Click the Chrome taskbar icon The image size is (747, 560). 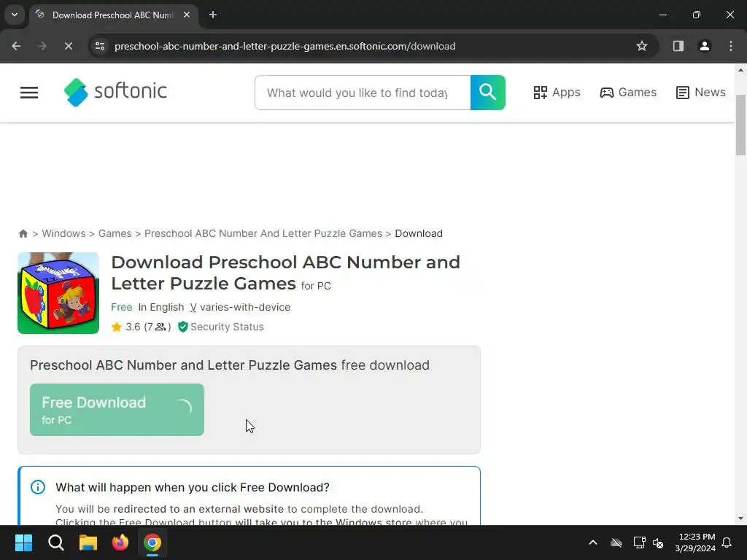click(152, 542)
